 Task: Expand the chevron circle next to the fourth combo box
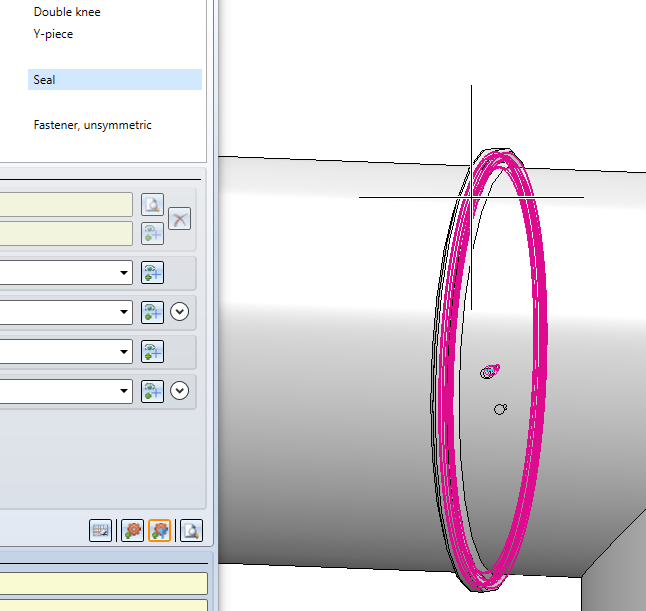pos(180,391)
